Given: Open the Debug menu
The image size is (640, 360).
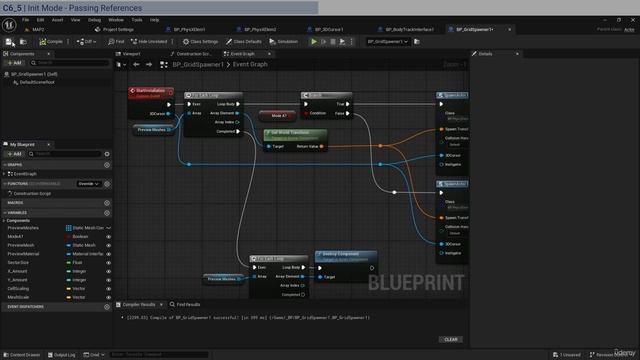Looking at the screenshot, I should pyautogui.click(x=94, y=20).
